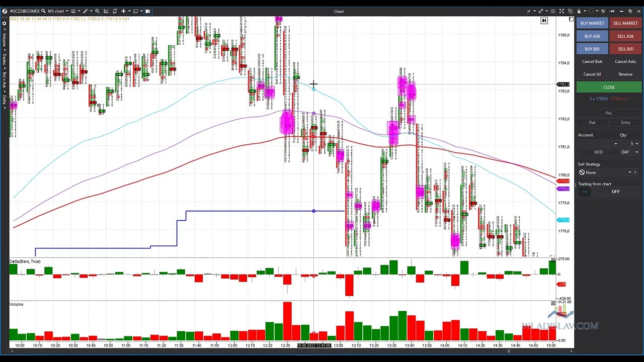
Task: Toggle the chart lock icon
Action: pos(579,11)
